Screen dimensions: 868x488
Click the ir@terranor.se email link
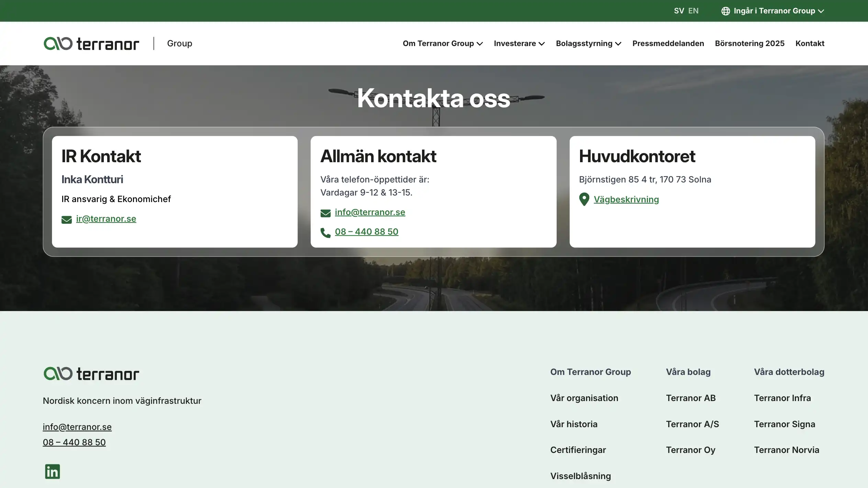coord(106,219)
